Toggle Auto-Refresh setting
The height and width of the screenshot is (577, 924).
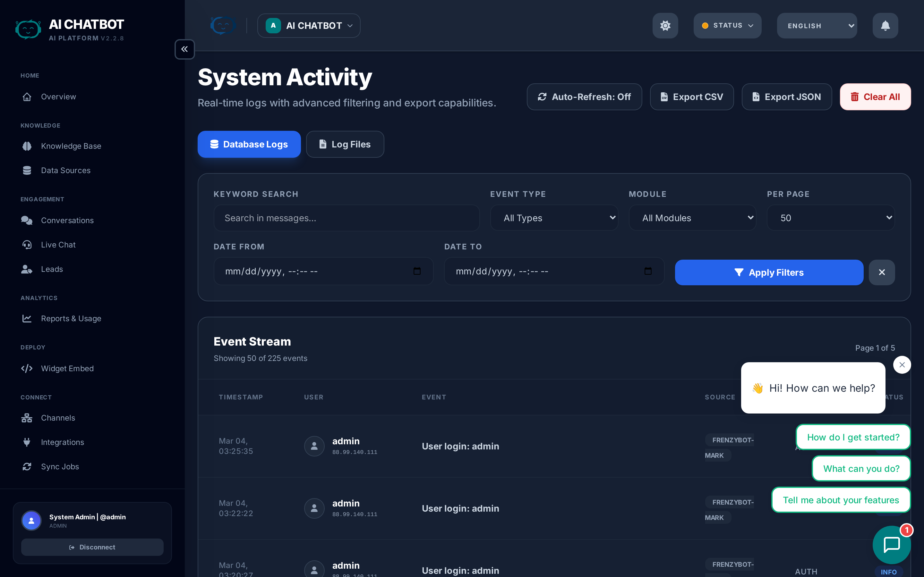(584, 97)
